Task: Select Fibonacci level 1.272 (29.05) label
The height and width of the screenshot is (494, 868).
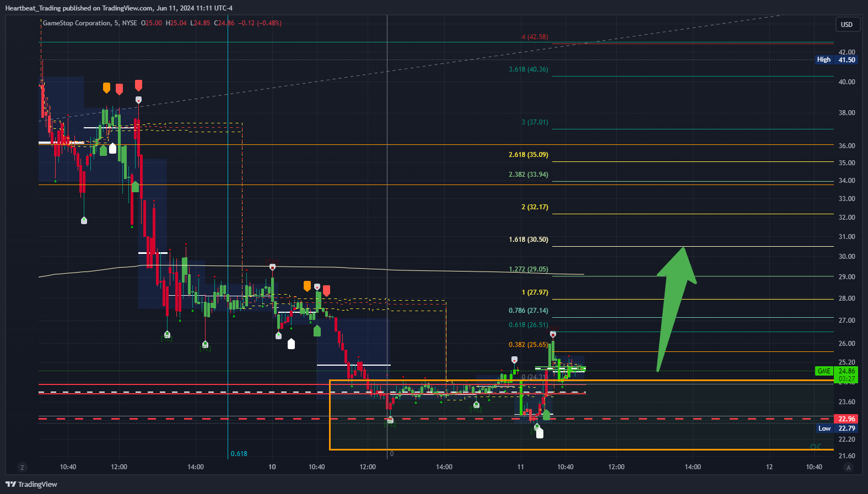Action: pos(529,269)
